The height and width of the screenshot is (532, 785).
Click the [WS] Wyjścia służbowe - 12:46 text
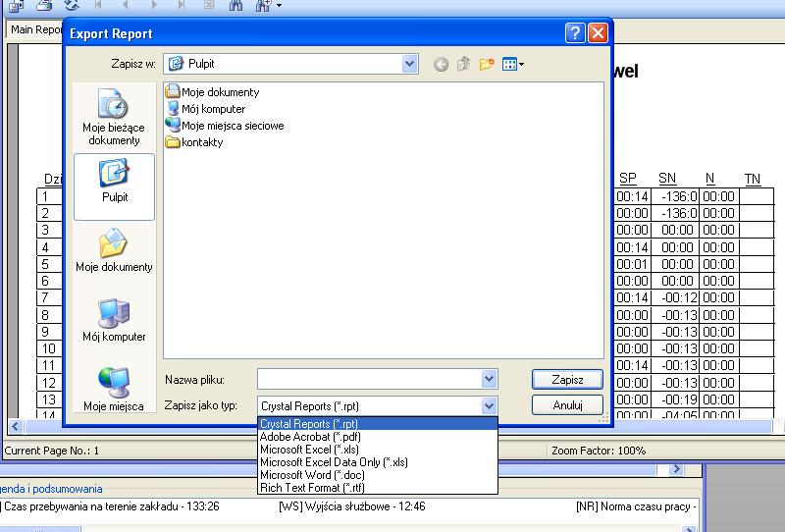tap(352, 506)
